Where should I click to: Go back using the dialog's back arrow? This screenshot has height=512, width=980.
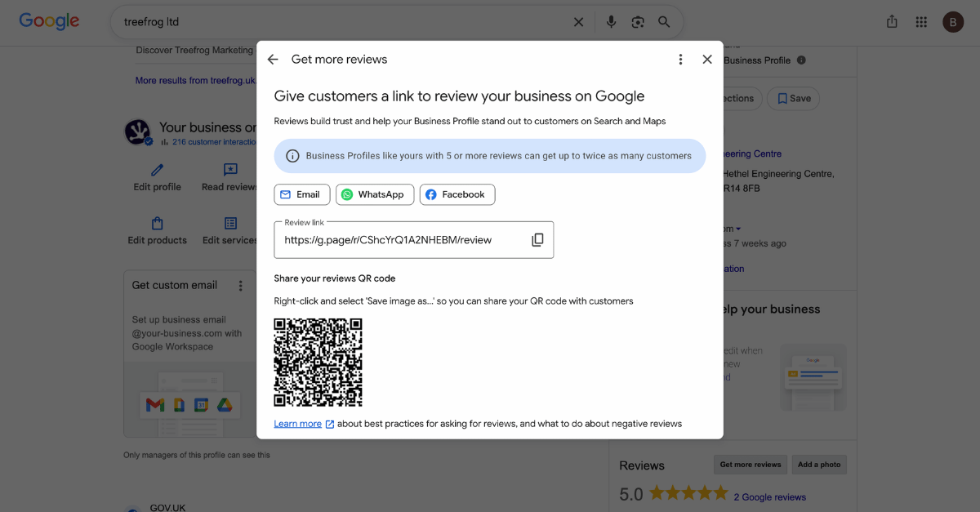pyautogui.click(x=273, y=60)
